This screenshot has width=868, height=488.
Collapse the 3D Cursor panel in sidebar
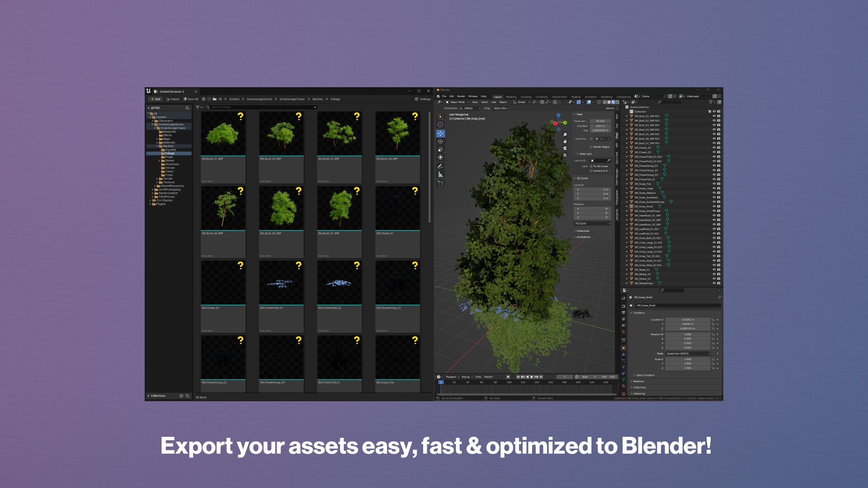582,178
